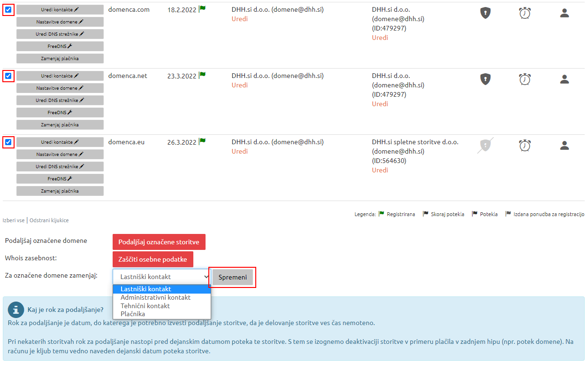Click Nastavitve domene for domenca.eu

coord(60,154)
